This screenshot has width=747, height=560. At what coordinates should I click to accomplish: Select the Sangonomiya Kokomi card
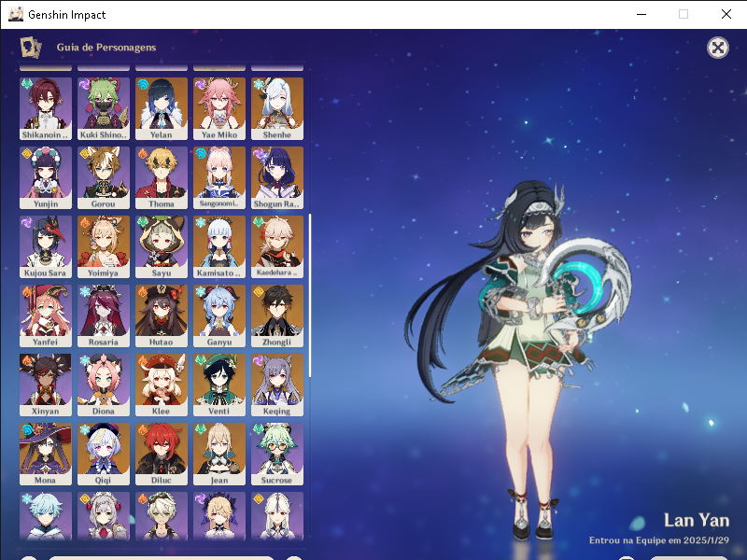click(219, 177)
